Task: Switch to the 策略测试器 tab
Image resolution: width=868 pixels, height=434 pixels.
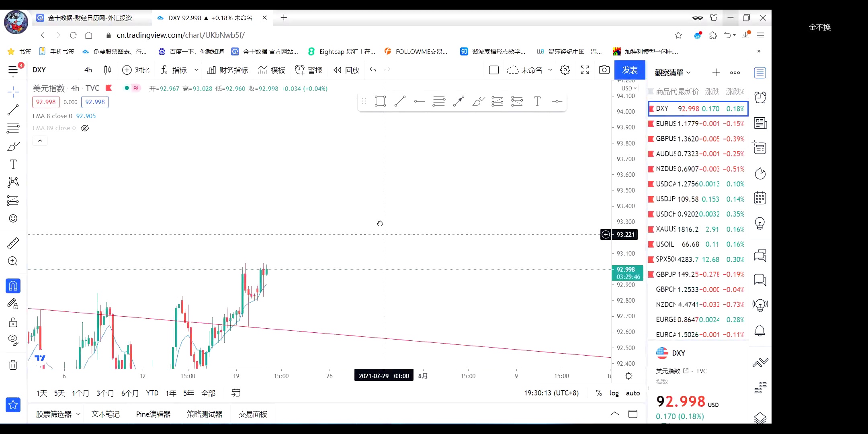Action: click(x=204, y=414)
